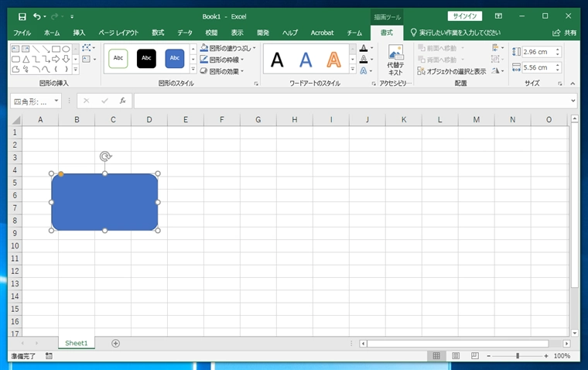Apply the black filled Abc shape style
The image size is (588, 370).
click(x=146, y=59)
